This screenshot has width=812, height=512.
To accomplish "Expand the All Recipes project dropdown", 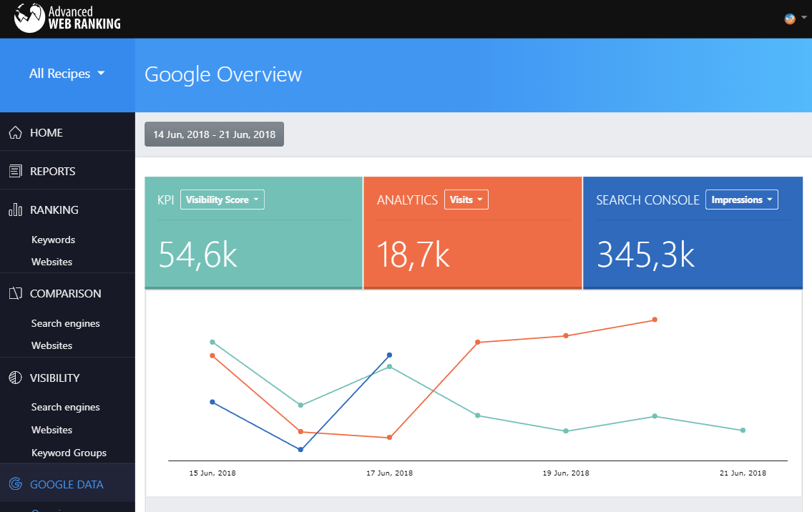I will coord(67,74).
